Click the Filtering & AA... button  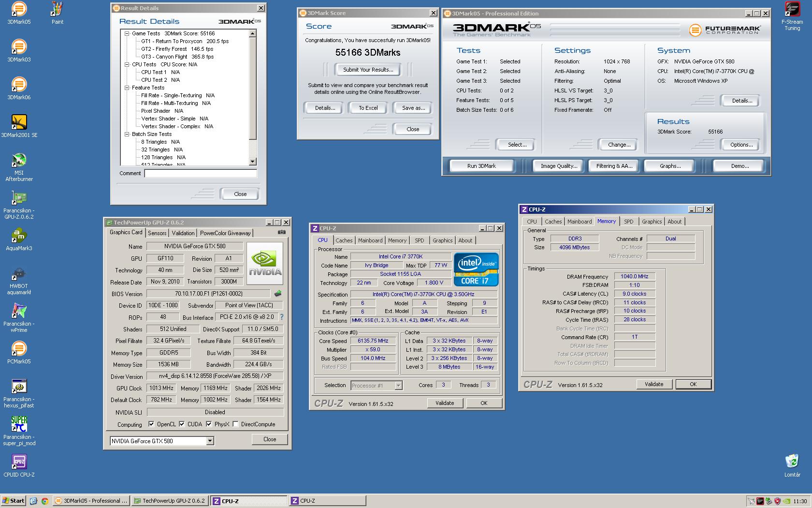click(614, 166)
